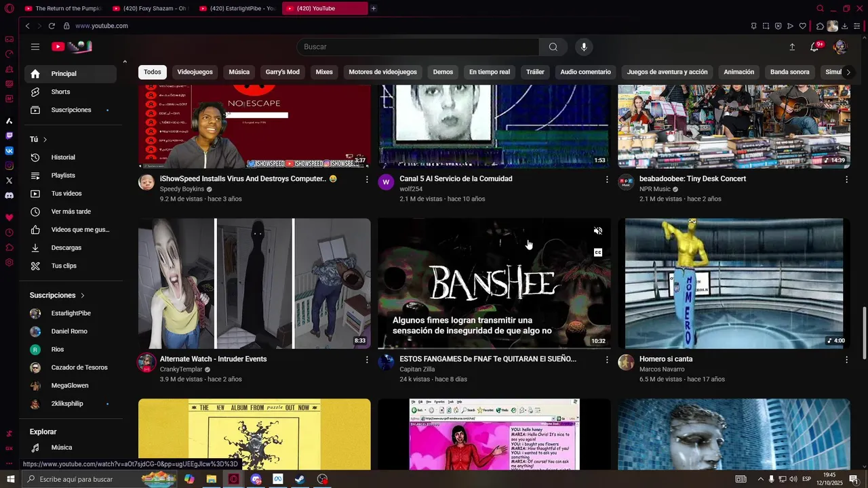Image resolution: width=868 pixels, height=488 pixels.
Task: Open the YouTube account avatar menu
Action: pos(840,47)
